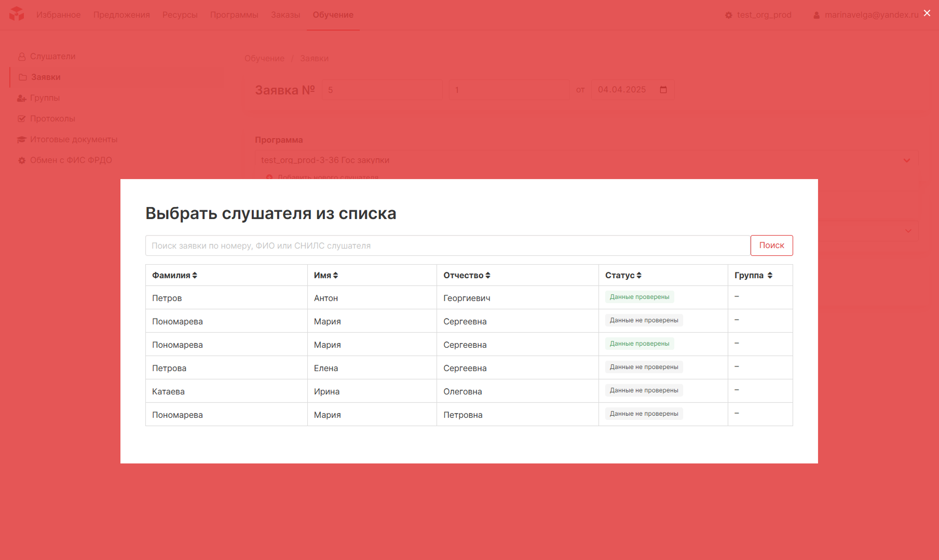Click Данные не проверены badge in Петрова row
Image resolution: width=939 pixels, height=560 pixels.
pos(644,367)
